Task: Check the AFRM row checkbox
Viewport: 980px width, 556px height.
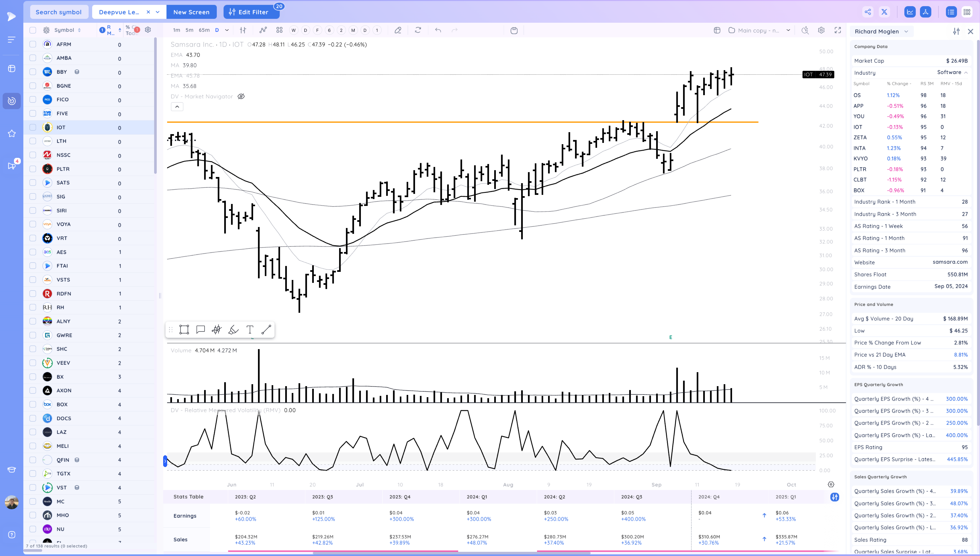Action: point(33,44)
